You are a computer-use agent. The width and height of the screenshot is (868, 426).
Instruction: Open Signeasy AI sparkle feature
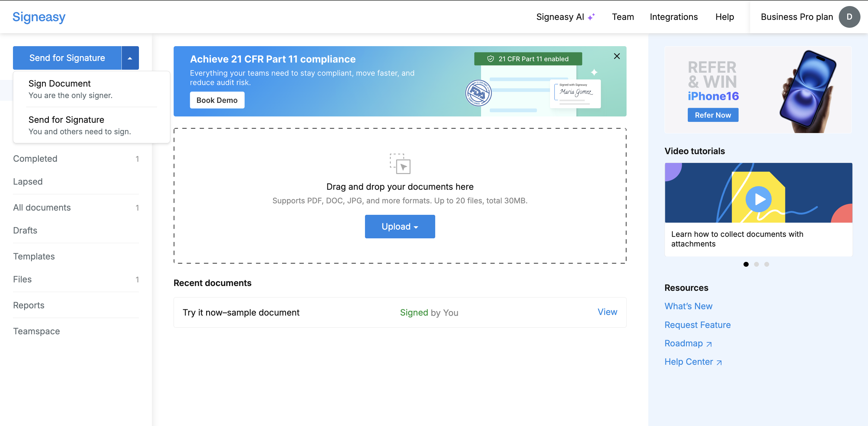pyautogui.click(x=565, y=17)
